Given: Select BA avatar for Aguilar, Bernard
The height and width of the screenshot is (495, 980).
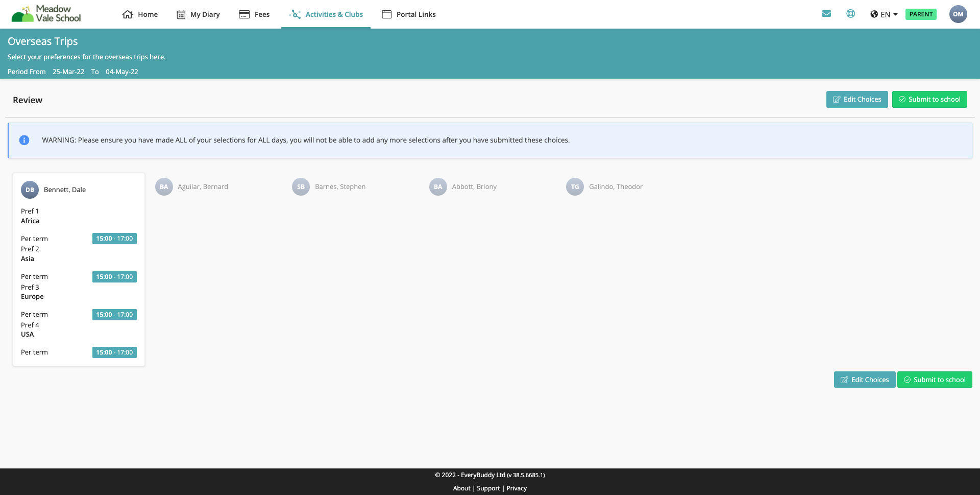Looking at the screenshot, I should (x=164, y=186).
